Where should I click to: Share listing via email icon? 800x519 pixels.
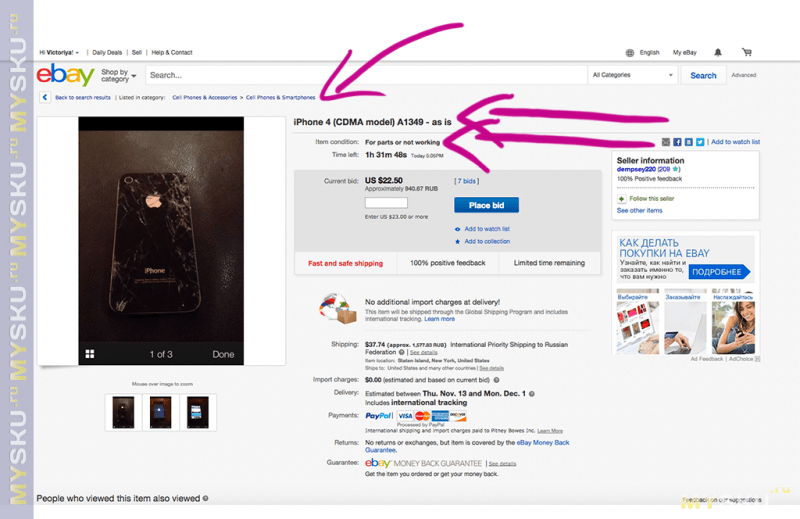click(666, 142)
